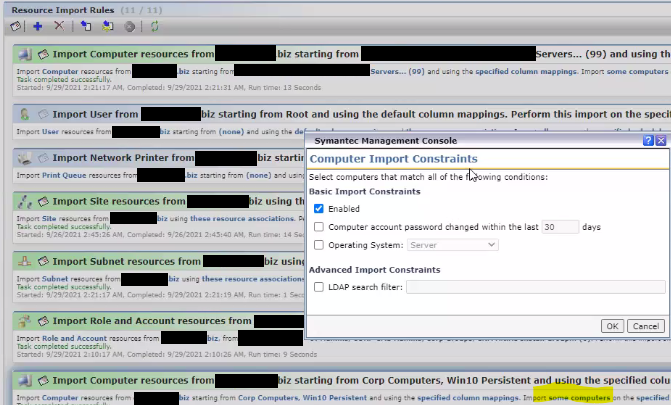Refresh the Resource Import Rules list

[154, 27]
